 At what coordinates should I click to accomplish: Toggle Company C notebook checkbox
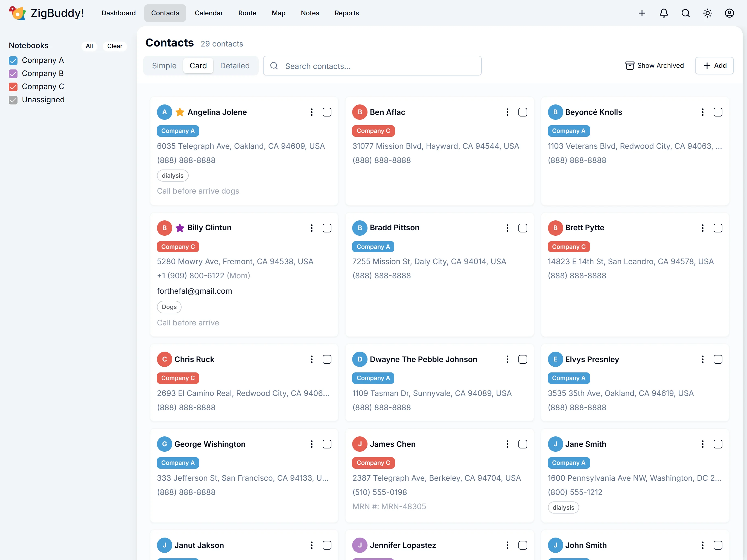(x=13, y=87)
